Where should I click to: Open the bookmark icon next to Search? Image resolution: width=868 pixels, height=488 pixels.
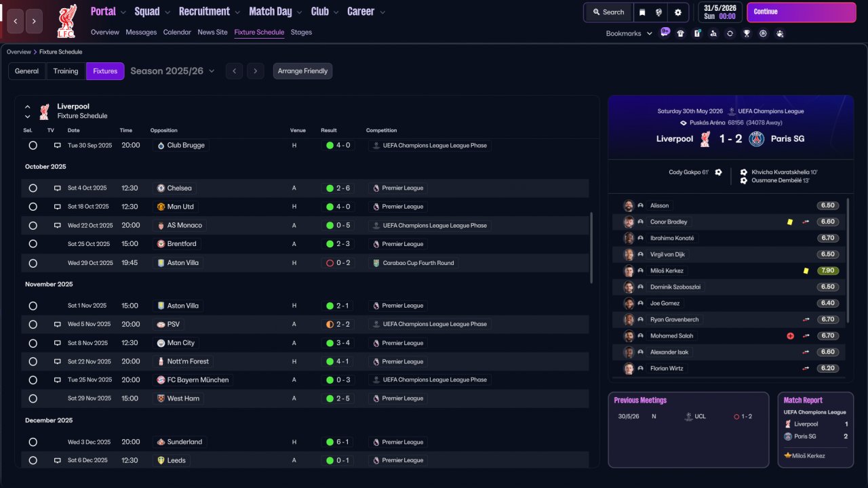642,12
